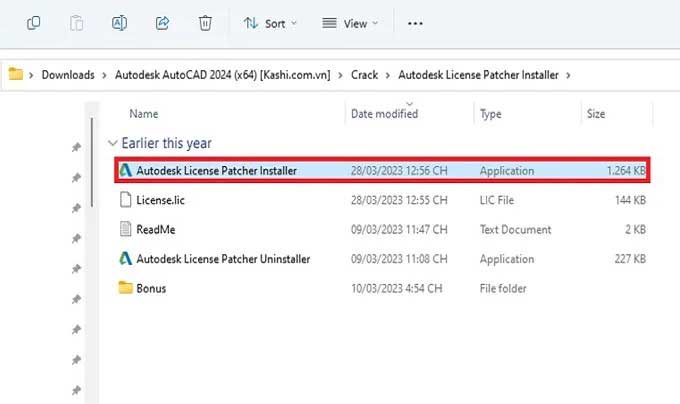Select the Autodesk License Patcher Uninstaller icon
Image resolution: width=680 pixels, height=404 pixels.
pyautogui.click(x=125, y=258)
